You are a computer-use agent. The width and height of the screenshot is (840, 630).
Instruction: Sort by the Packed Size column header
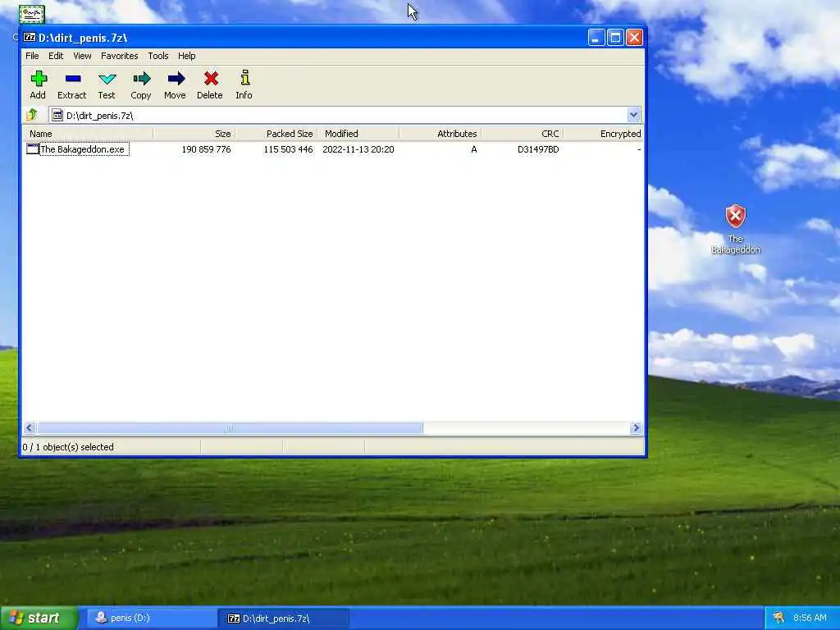[276, 134]
